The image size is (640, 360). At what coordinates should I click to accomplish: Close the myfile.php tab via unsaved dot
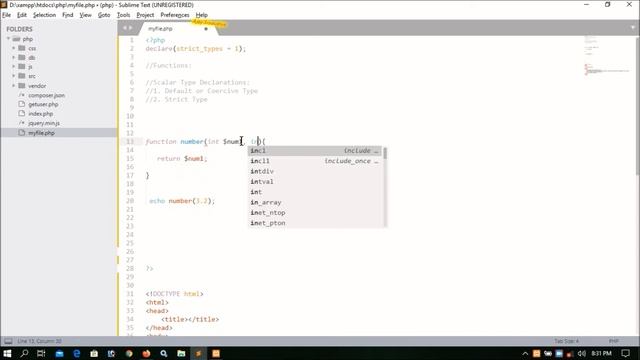click(x=206, y=29)
